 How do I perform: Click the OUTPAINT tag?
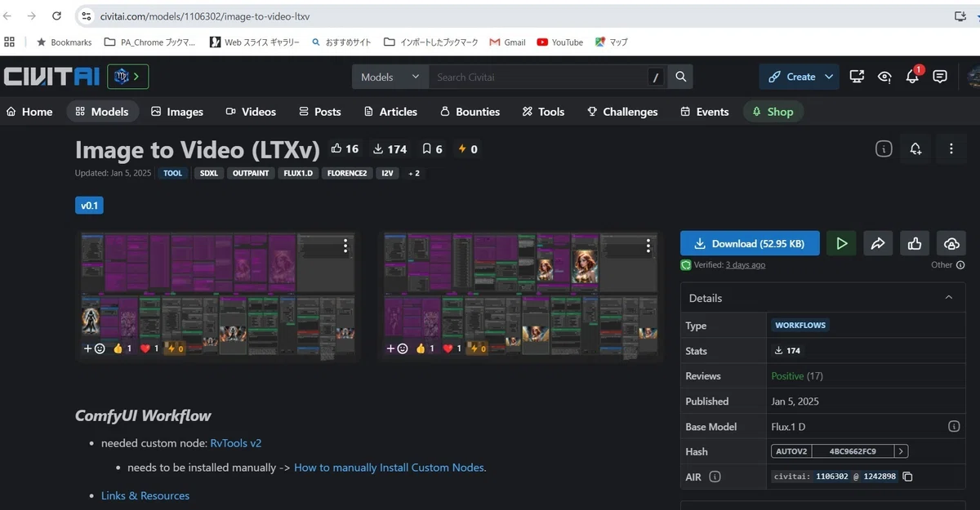click(x=250, y=173)
